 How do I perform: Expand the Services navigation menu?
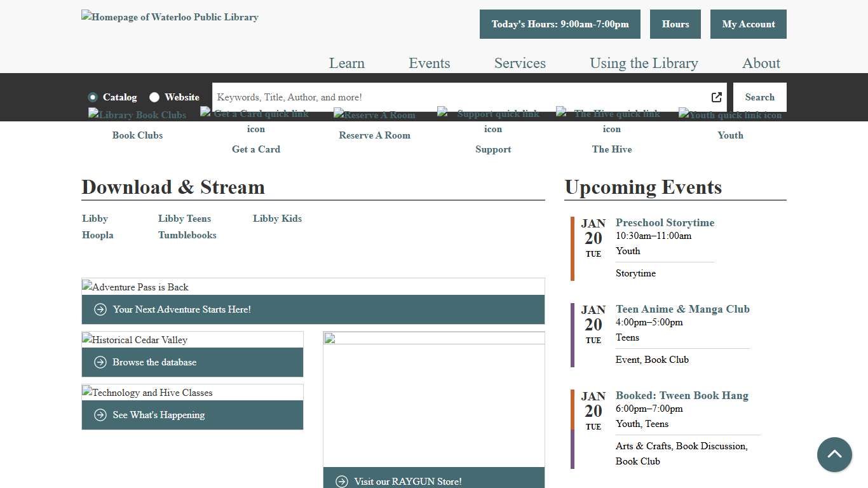520,63
